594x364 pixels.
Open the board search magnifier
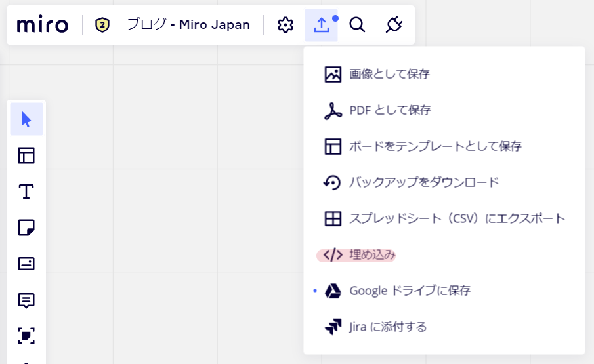pyautogui.click(x=357, y=25)
